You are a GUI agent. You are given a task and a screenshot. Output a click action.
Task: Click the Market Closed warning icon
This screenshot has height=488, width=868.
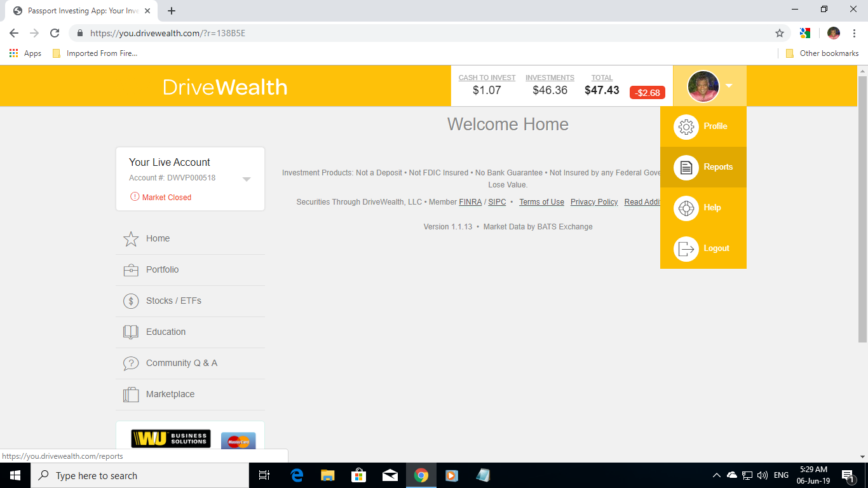[x=135, y=197]
